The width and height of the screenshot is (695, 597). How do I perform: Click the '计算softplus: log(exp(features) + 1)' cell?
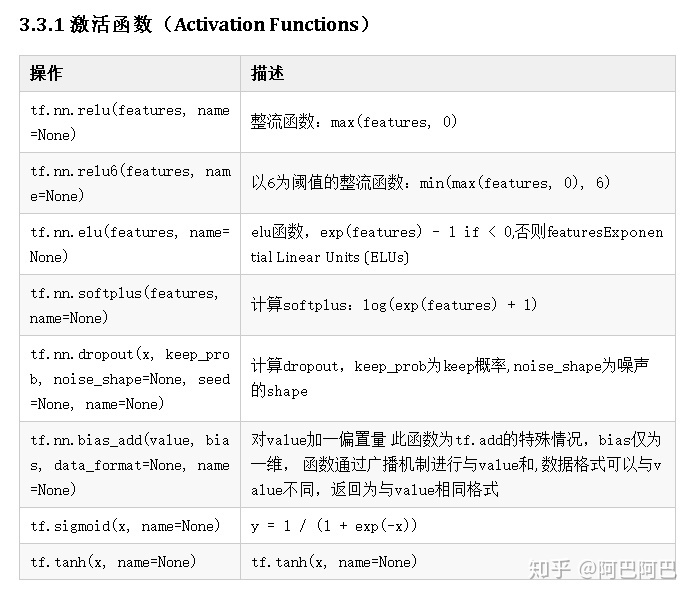(458, 305)
